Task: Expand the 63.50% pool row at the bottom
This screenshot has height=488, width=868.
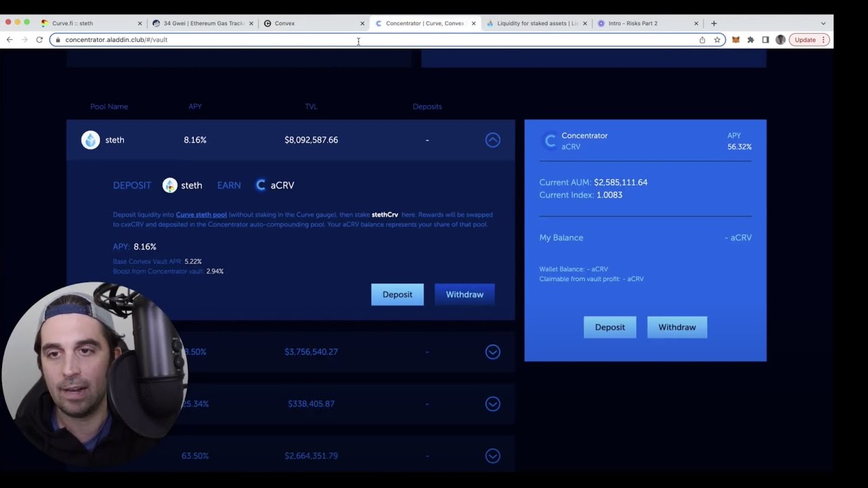Action: point(493,455)
